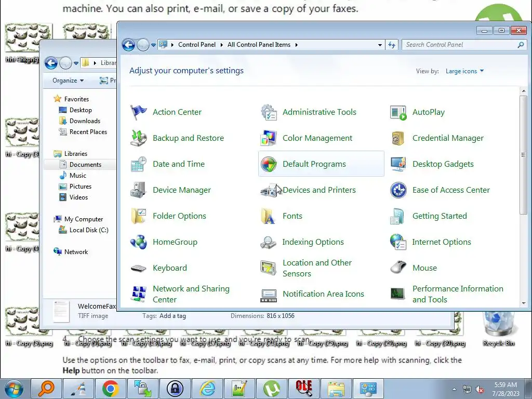Select Pictures library in navigation pane
532x399 pixels.
pos(81,187)
